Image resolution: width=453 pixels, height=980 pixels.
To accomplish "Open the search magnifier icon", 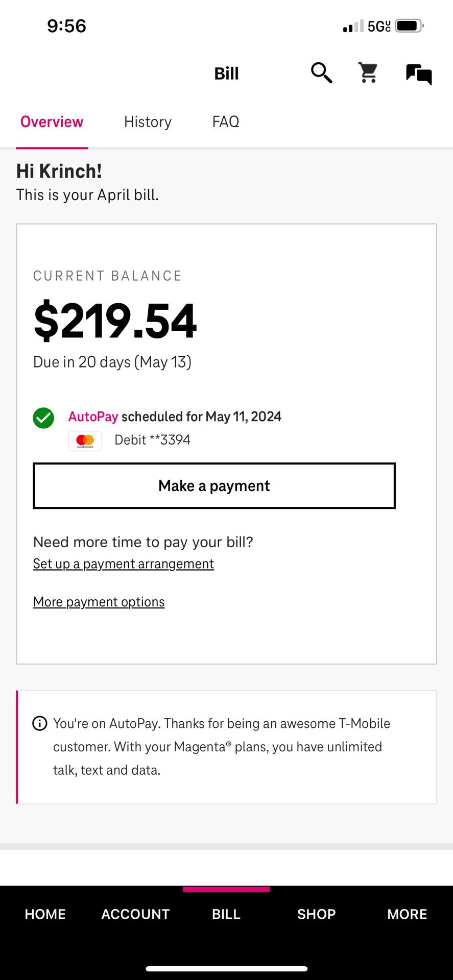I will click(322, 73).
